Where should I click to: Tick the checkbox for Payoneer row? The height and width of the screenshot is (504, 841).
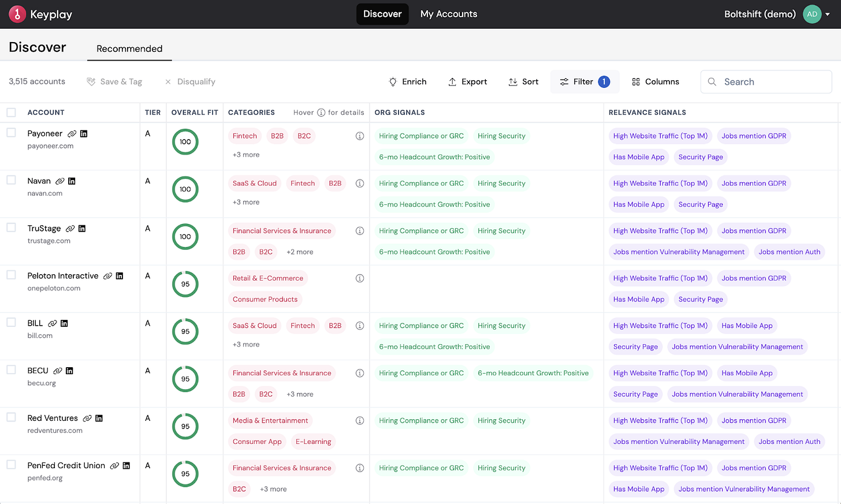[11, 133]
